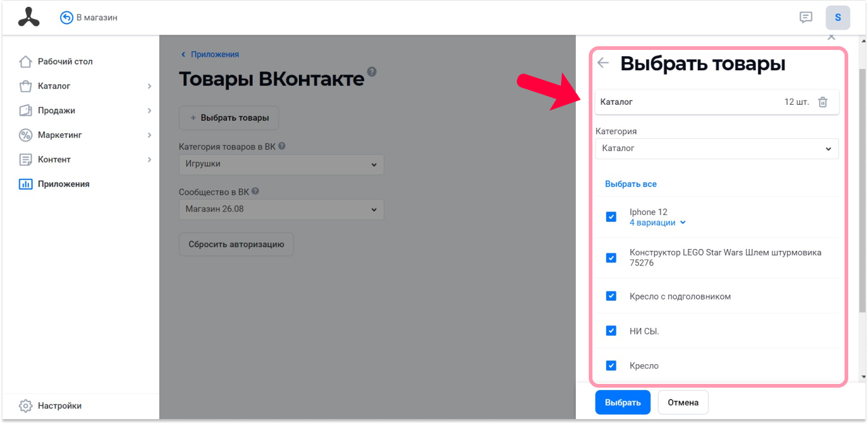The width and height of the screenshot is (868, 424).
Task: Click the Приложения chart icon
Action: [25, 184]
